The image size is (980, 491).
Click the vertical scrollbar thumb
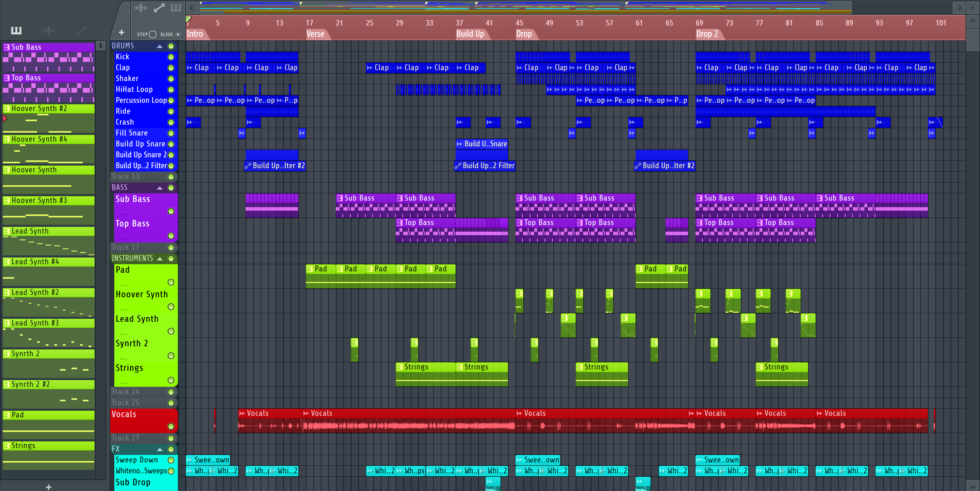pos(973,39)
